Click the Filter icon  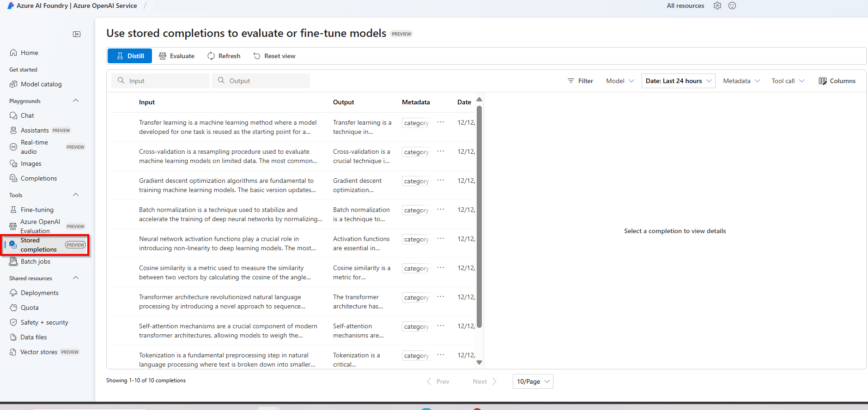pos(571,81)
